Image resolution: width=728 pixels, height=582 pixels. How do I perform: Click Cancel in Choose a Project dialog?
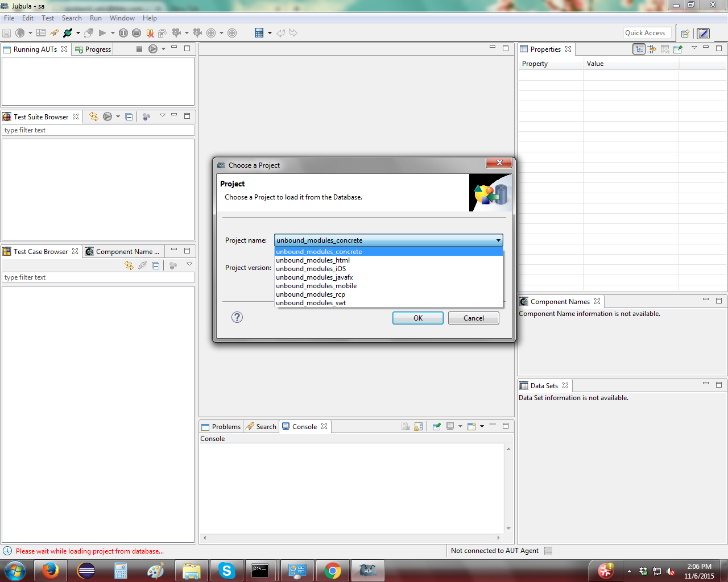tap(474, 318)
